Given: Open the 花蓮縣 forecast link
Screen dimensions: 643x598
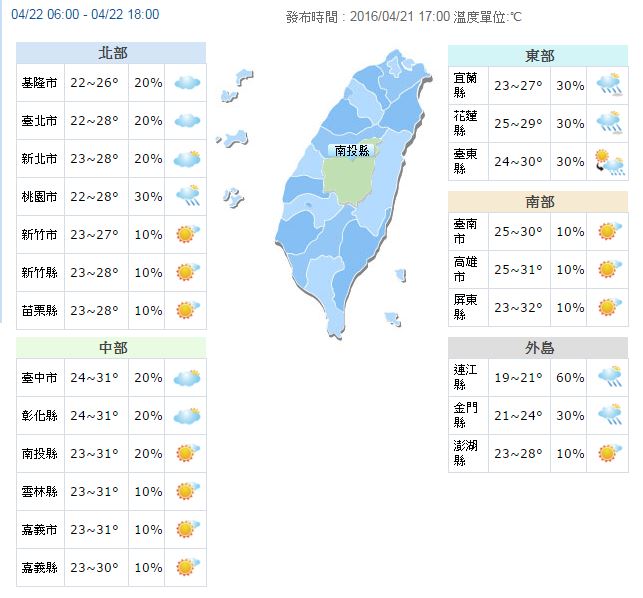Looking at the screenshot, I should point(465,123).
